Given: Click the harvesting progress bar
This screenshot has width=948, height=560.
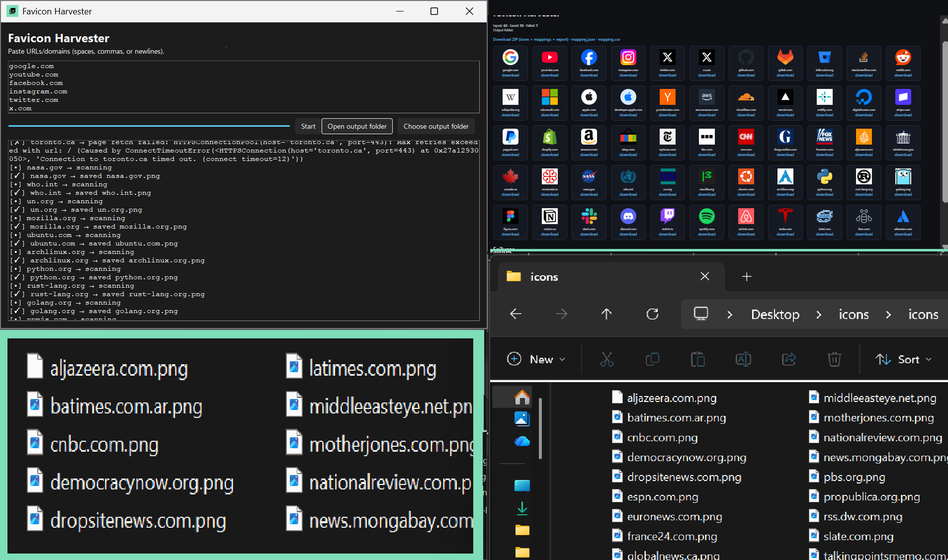Looking at the screenshot, I should pos(149,125).
